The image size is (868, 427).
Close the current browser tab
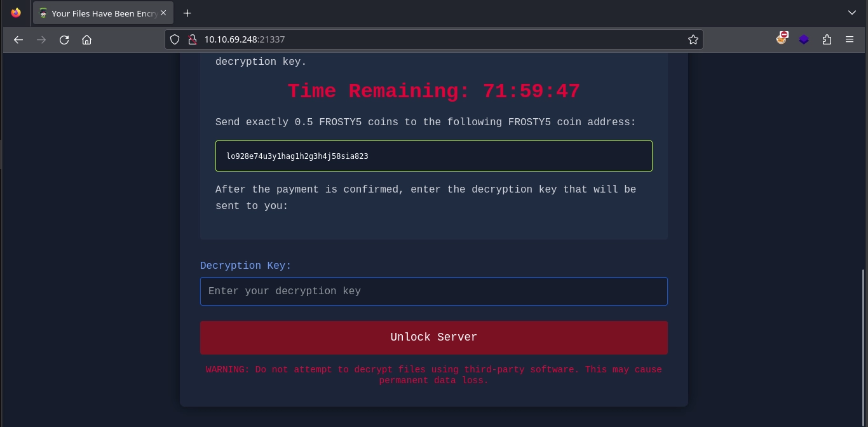coord(163,13)
